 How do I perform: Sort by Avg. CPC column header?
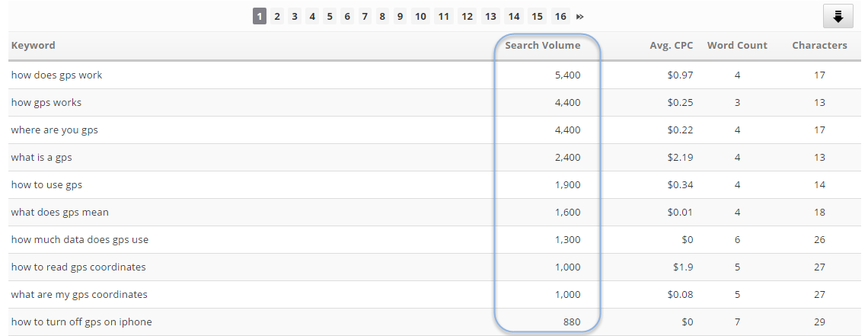671,45
